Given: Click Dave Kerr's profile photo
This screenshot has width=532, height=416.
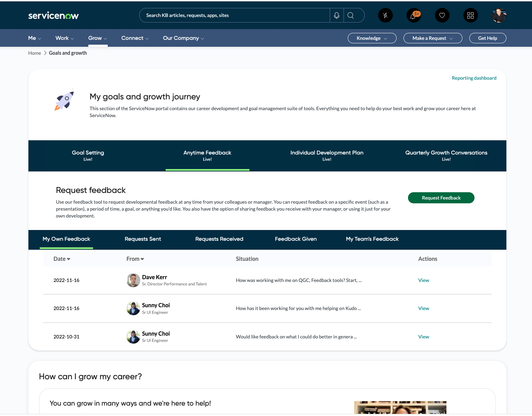Looking at the screenshot, I should click(x=133, y=280).
